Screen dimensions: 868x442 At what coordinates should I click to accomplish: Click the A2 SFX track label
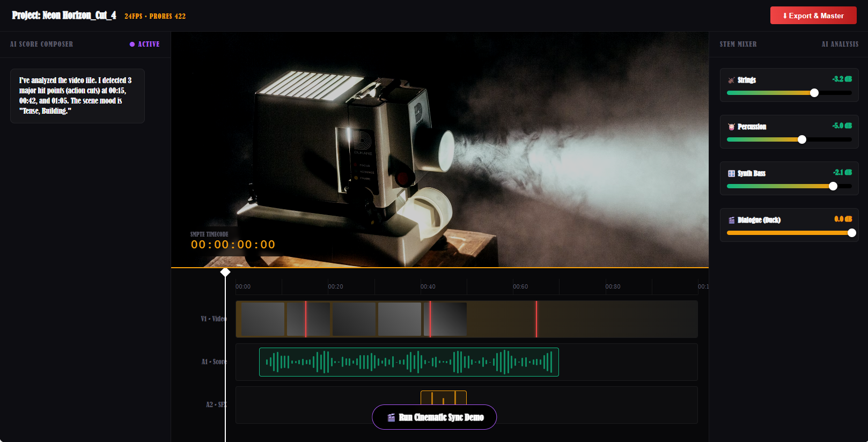[216, 404]
